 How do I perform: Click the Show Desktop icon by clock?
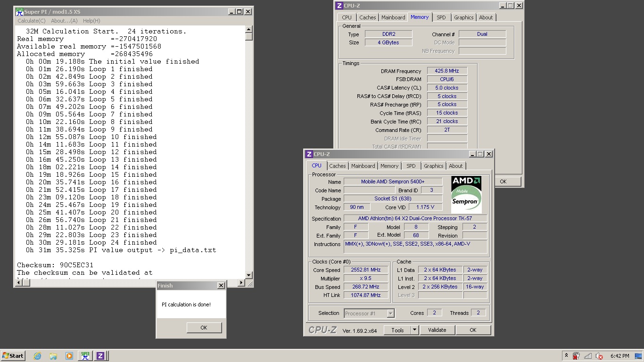coord(638,356)
